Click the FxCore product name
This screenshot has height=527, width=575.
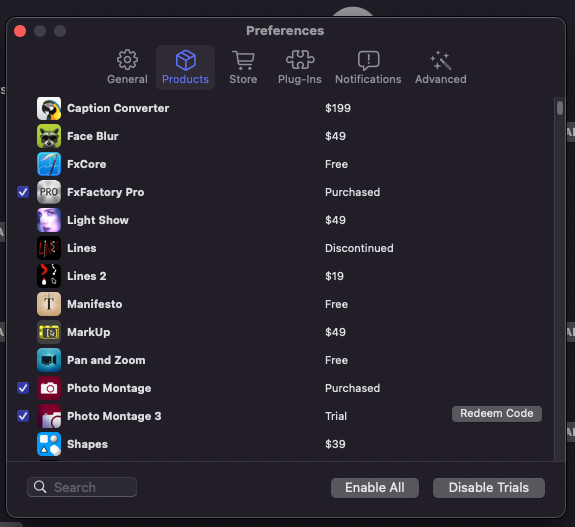point(87,164)
